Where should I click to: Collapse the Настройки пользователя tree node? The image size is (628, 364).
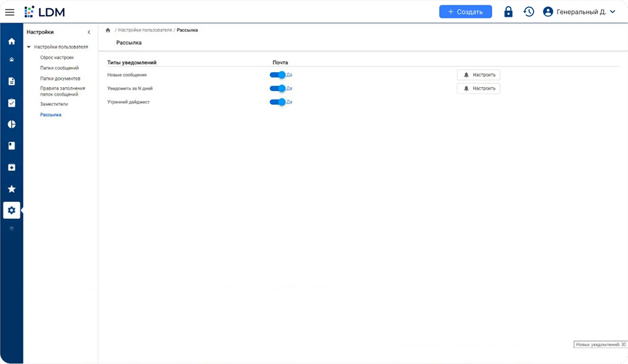(29, 47)
